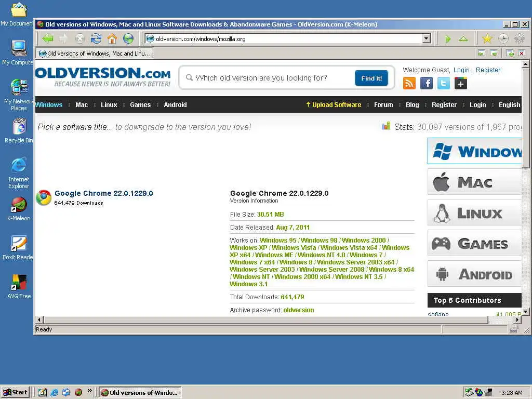Image resolution: width=532 pixels, height=399 pixels.
Task: Open the Windows nav menu item
Action: point(49,105)
